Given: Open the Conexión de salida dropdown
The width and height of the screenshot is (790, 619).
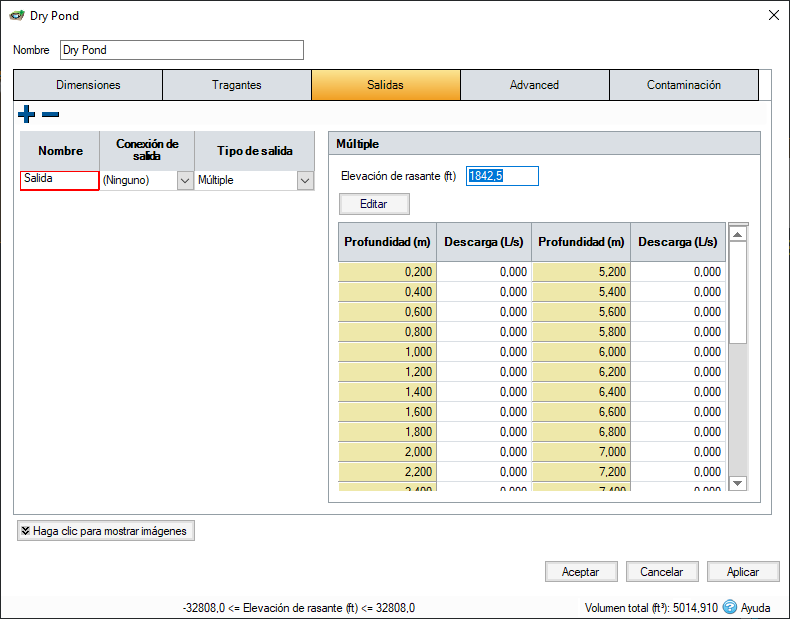Looking at the screenshot, I should coord(185,180).
